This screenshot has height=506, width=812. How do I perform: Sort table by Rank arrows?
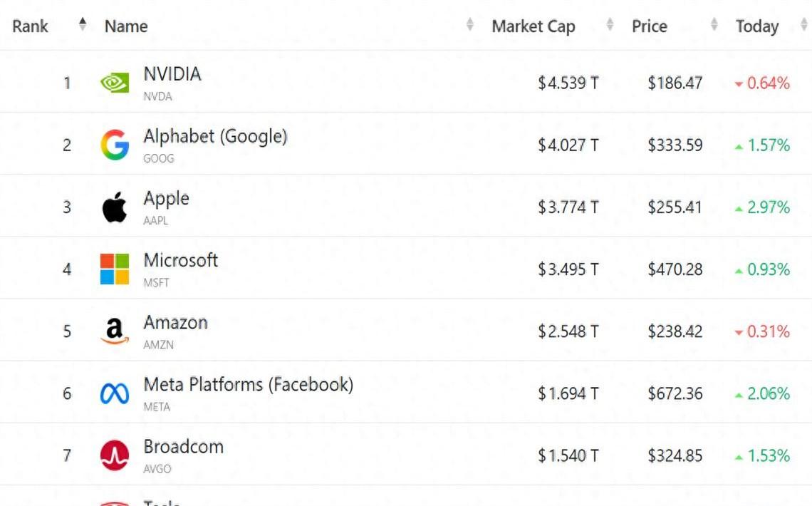[83, 25]
